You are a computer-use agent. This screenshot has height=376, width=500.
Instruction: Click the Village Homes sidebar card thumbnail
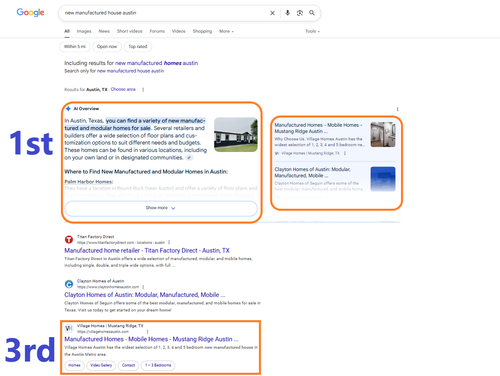click(383, 135)
